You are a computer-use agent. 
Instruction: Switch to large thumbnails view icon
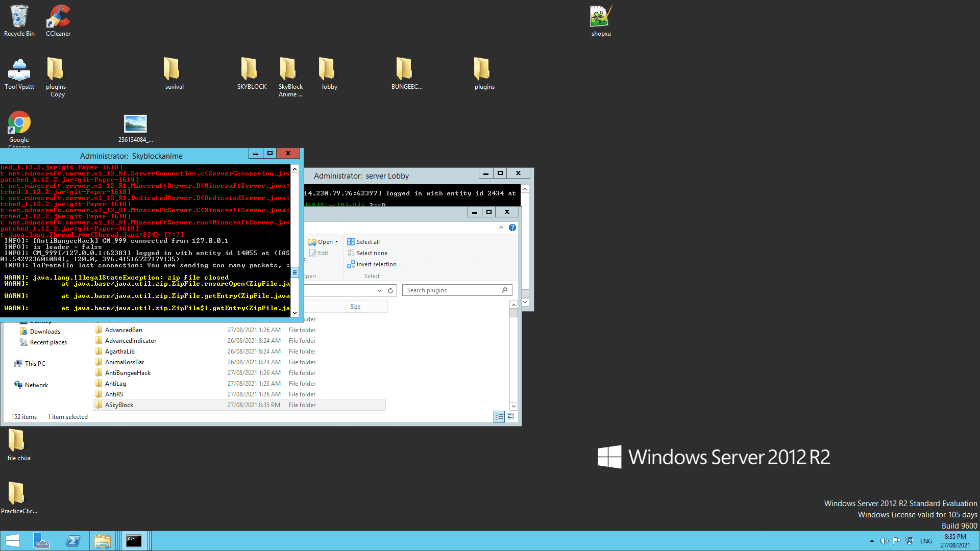tap(510, 417)
